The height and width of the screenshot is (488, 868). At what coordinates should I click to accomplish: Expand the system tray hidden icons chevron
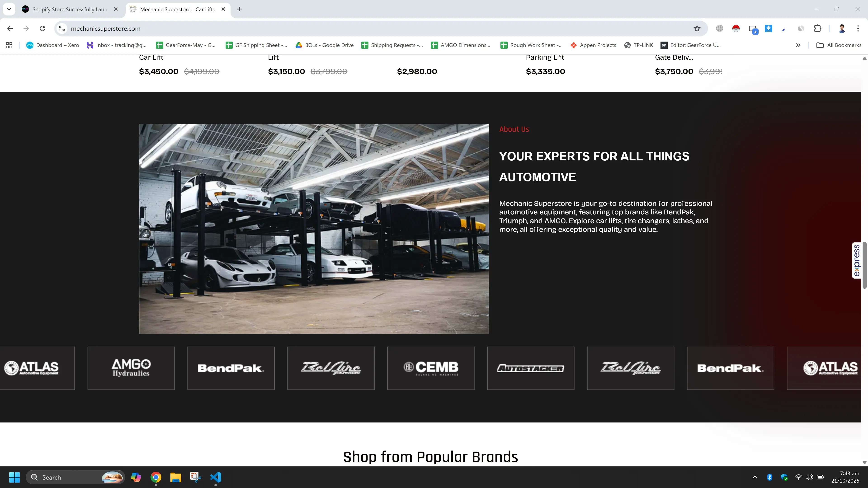(755, 477)
